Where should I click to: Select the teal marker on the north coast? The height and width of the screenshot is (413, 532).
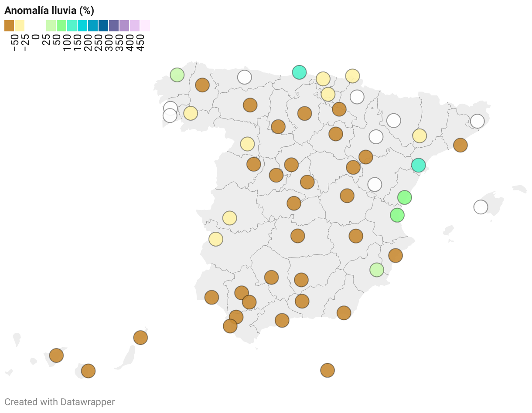299,72
